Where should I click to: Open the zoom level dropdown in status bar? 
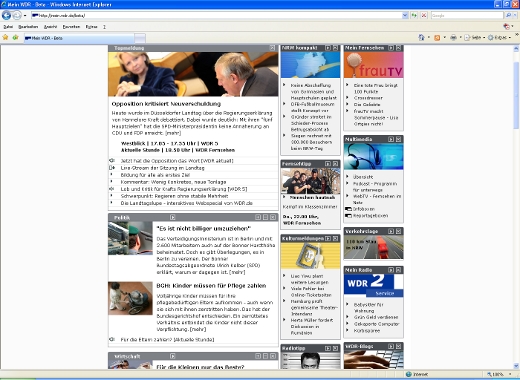coord(510,374)
